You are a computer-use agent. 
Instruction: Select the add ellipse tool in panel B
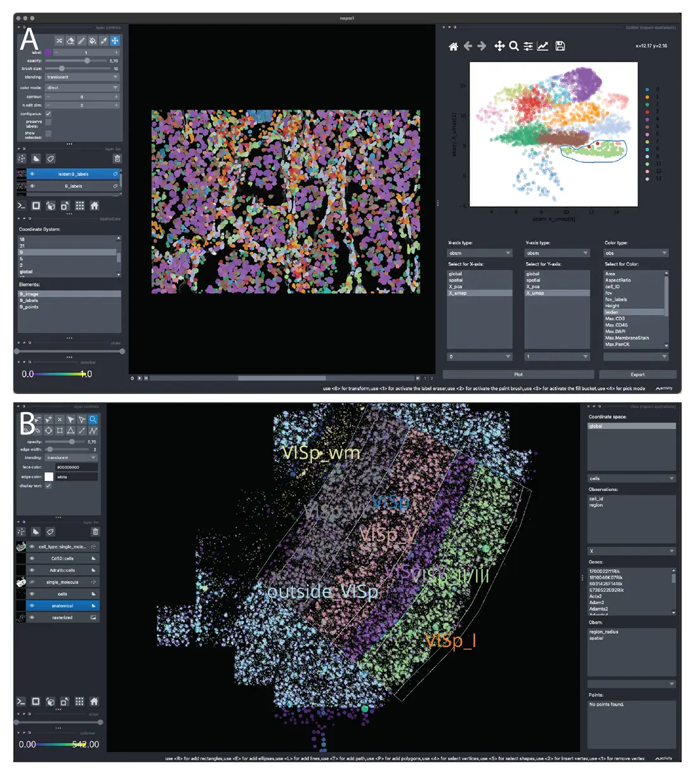pos(48,430)
